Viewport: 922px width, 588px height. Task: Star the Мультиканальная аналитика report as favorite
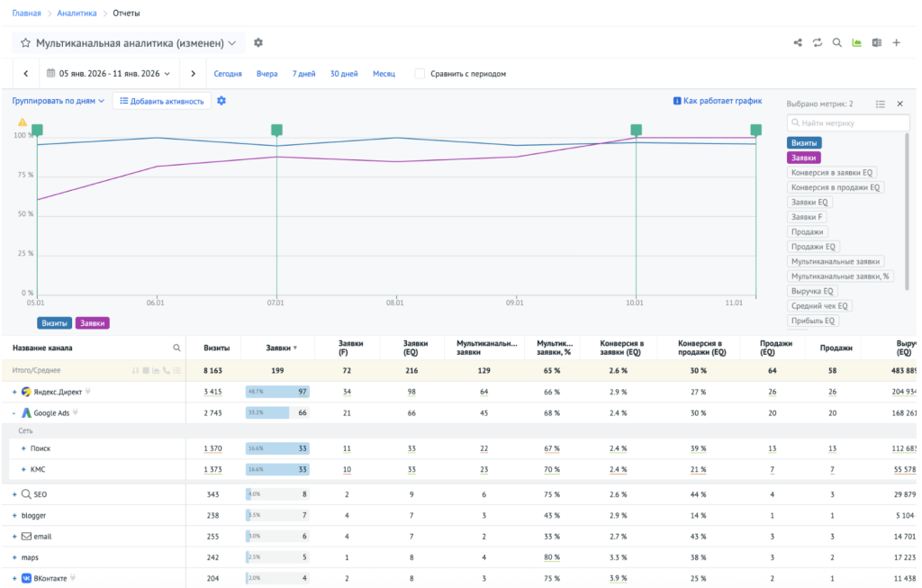tap(25, 43)
